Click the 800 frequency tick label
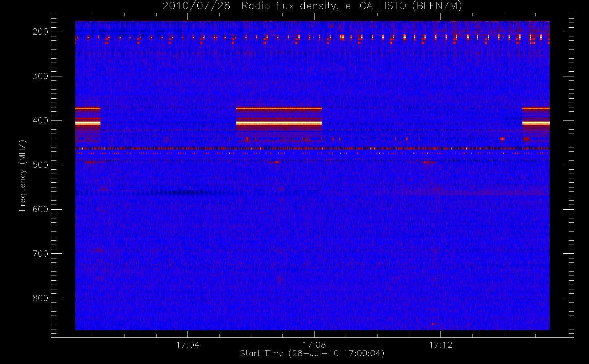Image resolution: width=589 pixels, height=364 pixels. [x=40, y=298]
